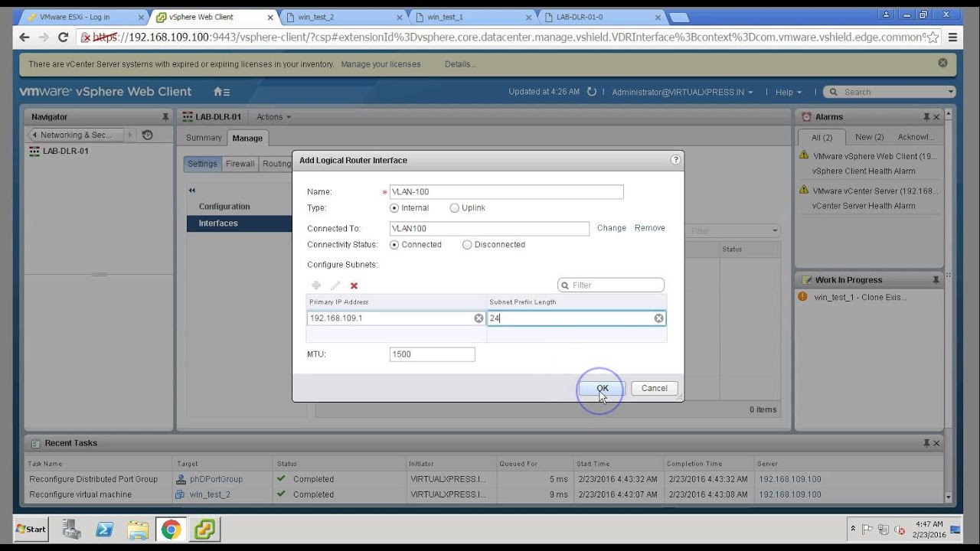Cancel the Add Logical Router Interface dialog
The width and height of the screenshot is (980, 551).
point(654,388)
